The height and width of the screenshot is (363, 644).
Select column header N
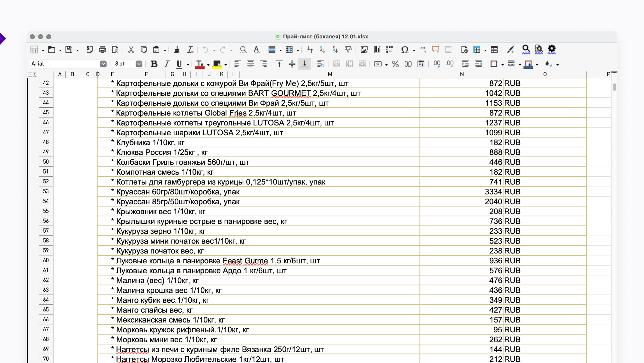(x=462, y=74)
